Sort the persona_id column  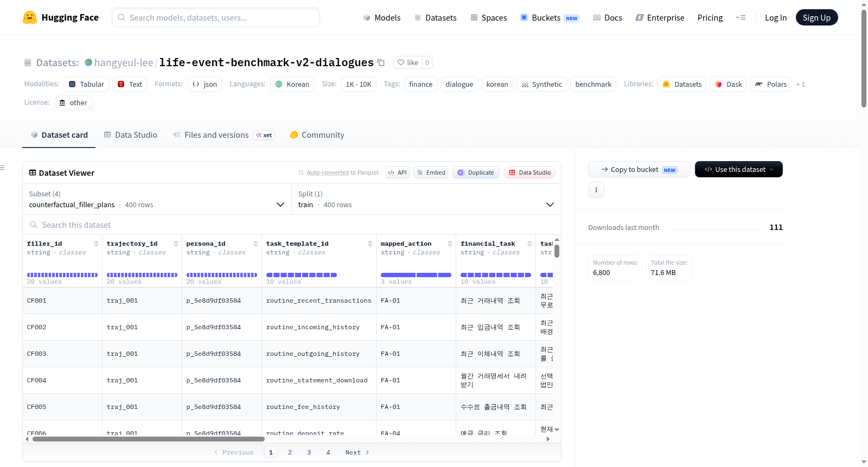[x=256, y=244]
